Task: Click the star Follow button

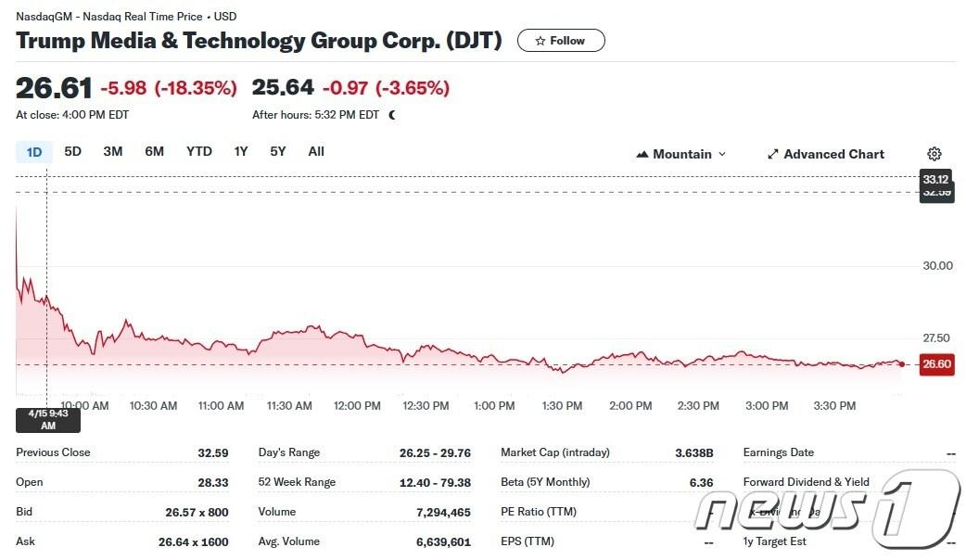Action: pyautogui.click(x=561, y=41)
